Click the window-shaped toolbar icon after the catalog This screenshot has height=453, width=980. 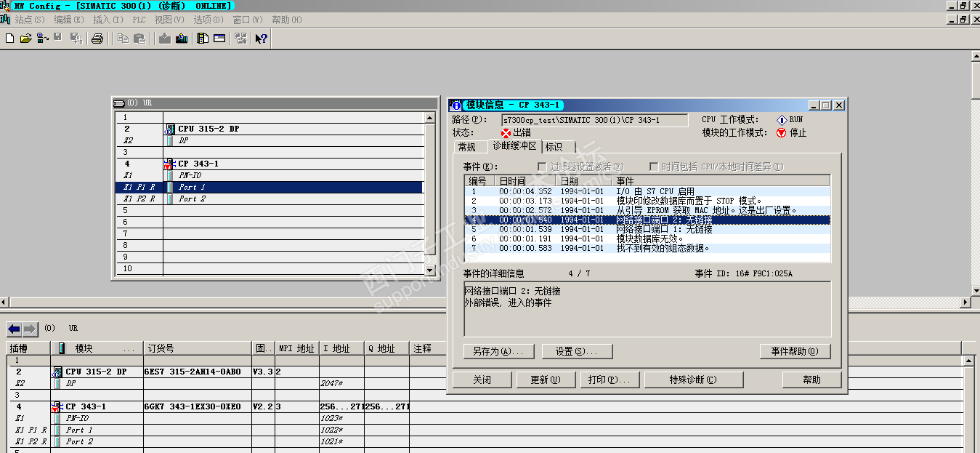(x=219, y=39)
